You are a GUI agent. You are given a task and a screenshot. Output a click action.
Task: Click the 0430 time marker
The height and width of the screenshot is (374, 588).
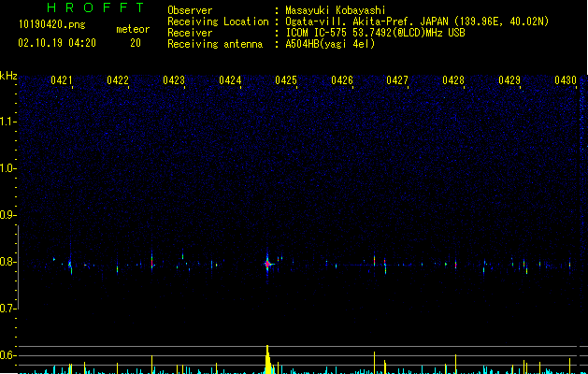click(x=566, y=80)
